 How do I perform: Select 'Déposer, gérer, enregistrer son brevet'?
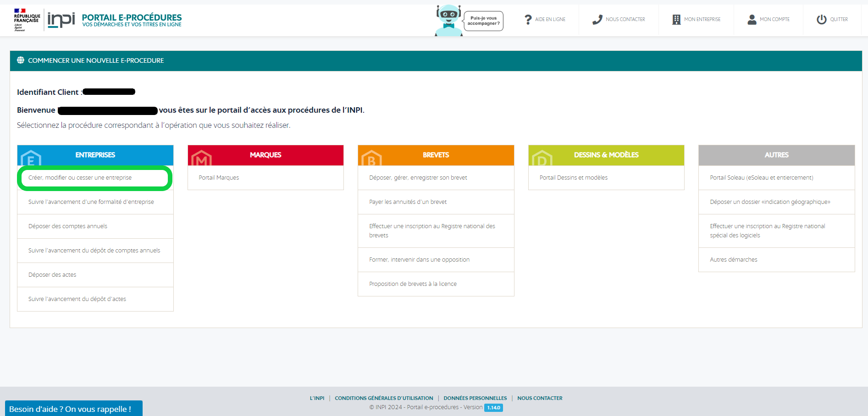click(436, 178)
